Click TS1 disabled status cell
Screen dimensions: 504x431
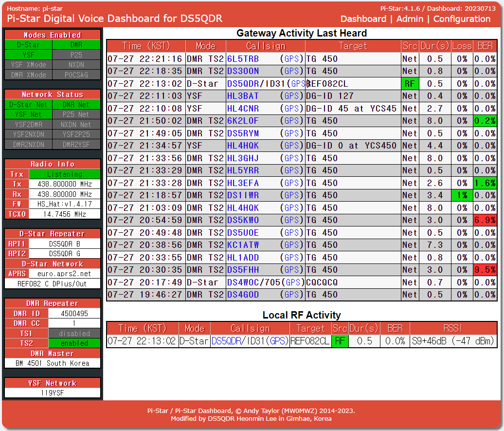tap(74, 334)
